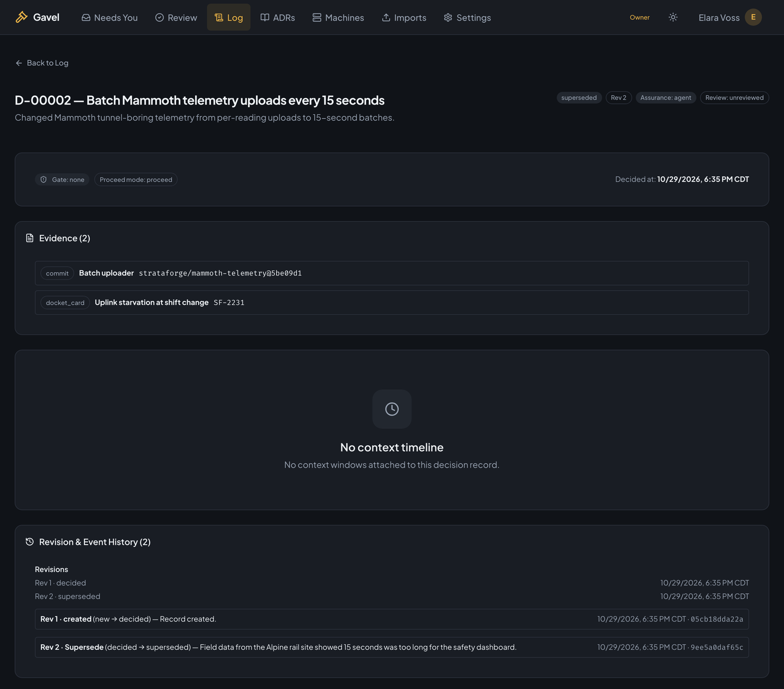784x689 pixels.
Task: Click the D-00002 decision title heading
Action: click(200, 100)
